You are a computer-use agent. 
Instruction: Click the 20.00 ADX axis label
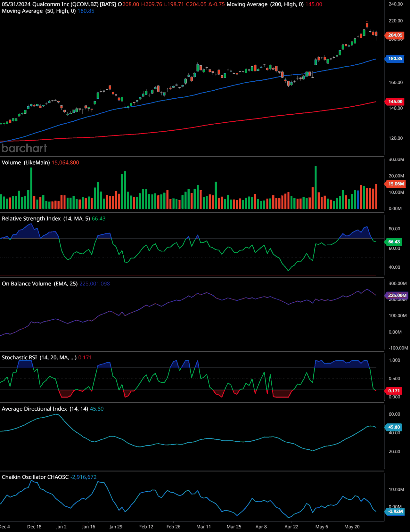[394, 451]
